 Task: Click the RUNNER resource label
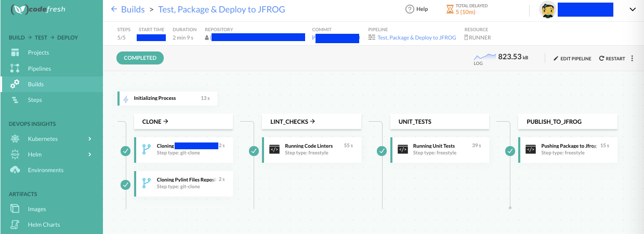480,37
